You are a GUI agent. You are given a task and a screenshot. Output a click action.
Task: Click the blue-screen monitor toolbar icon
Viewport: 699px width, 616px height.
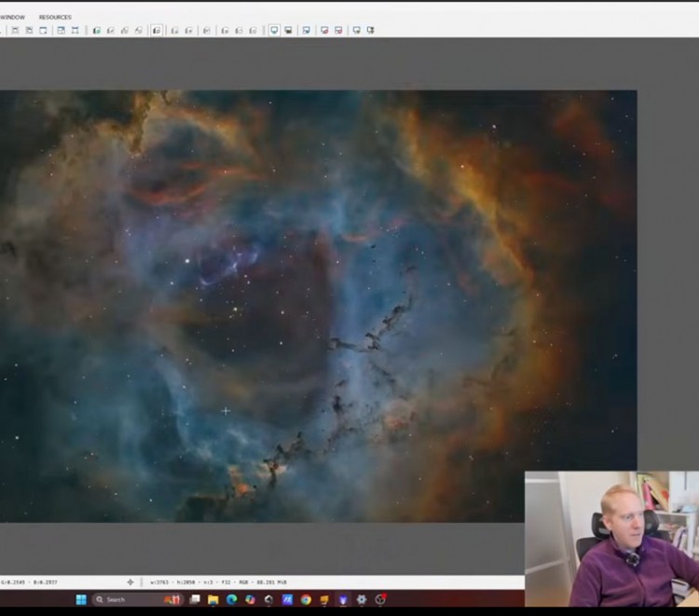pyautogui.click(x=307, y=31)
